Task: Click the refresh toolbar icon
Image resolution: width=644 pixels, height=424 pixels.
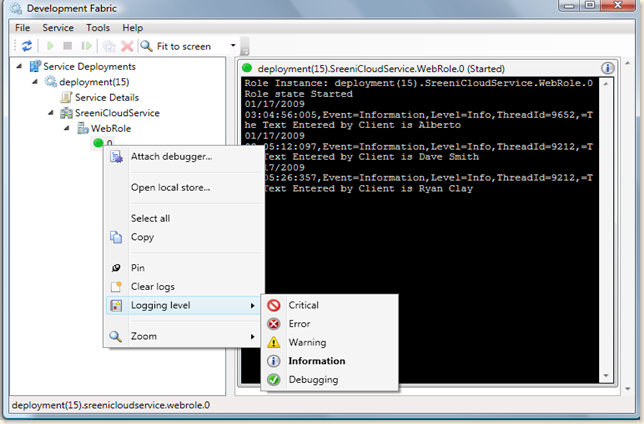Action: pos(27,46)
